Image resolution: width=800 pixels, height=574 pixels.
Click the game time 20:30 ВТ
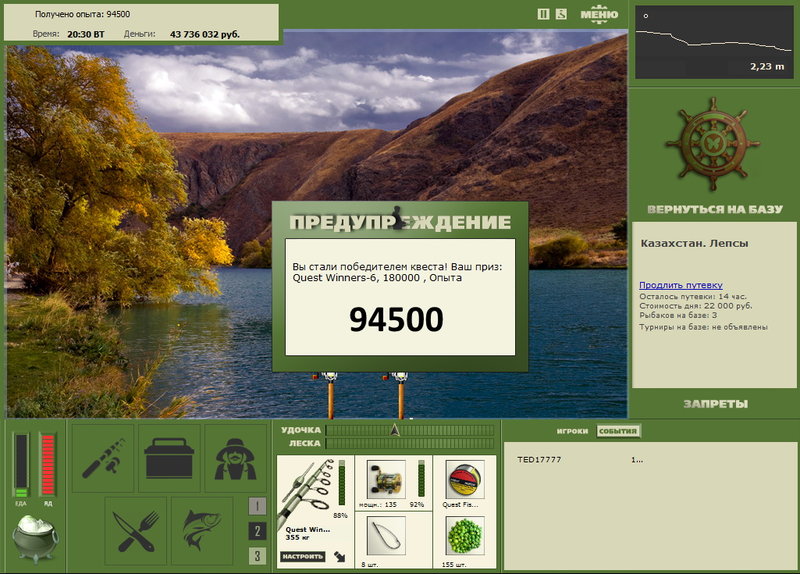pos(86,34)
